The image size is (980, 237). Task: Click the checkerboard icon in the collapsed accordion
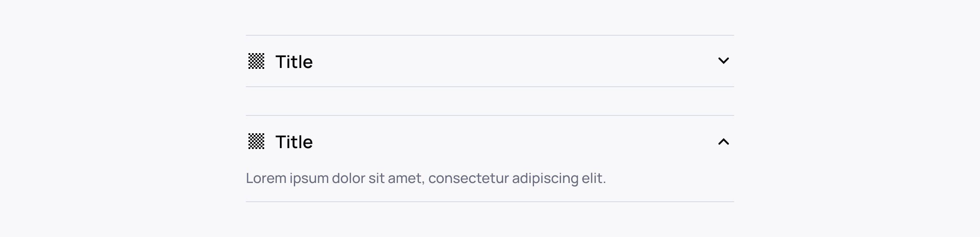pos(256,61)
